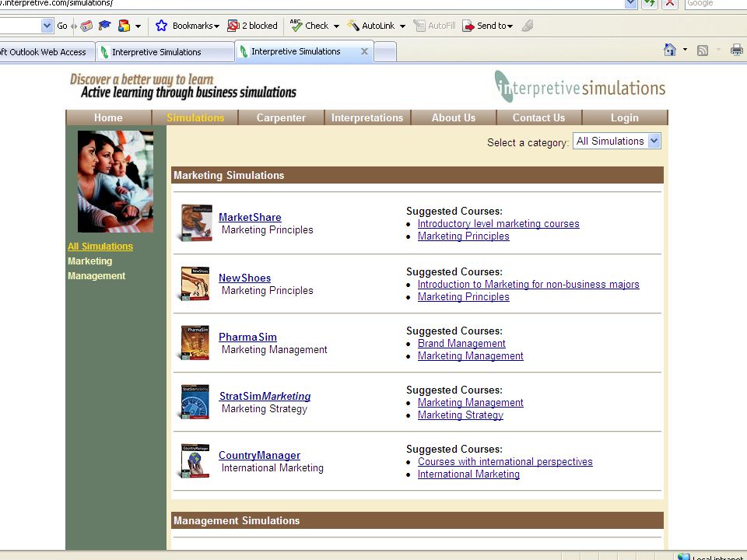
Task: Expand the colored blocks icon dropdown arrow
Action: (139, 26)
